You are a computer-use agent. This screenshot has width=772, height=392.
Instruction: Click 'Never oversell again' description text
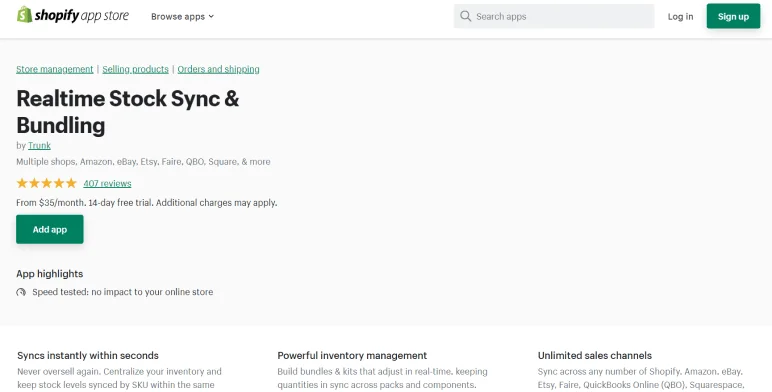tap(119, 378)
